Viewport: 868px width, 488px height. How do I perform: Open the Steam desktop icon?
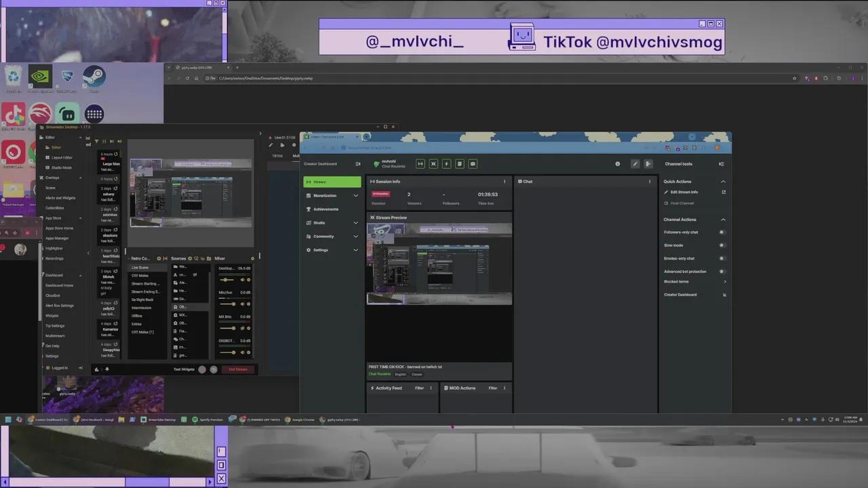click(x=94, y=77)
